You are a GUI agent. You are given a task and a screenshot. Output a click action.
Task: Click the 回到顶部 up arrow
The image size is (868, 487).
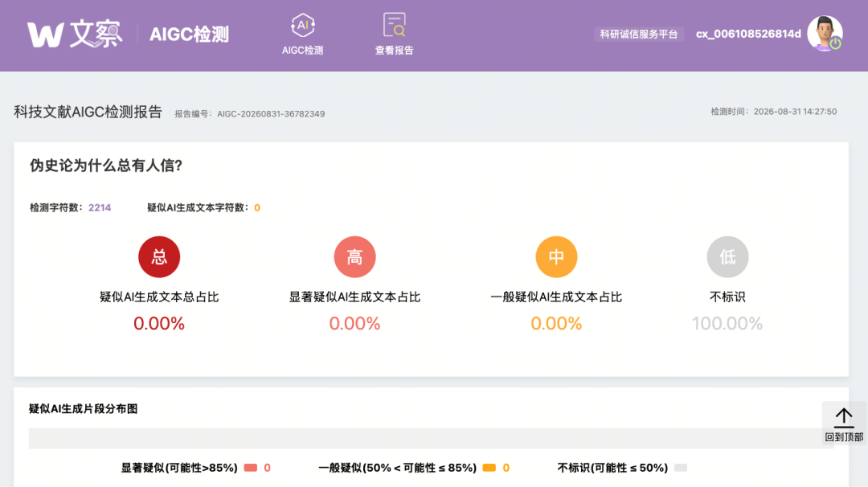point(844,418)
